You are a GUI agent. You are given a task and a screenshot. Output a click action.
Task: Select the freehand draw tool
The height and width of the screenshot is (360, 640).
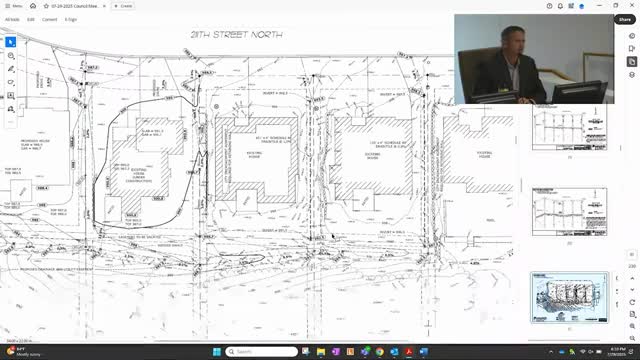pos(11,82)
